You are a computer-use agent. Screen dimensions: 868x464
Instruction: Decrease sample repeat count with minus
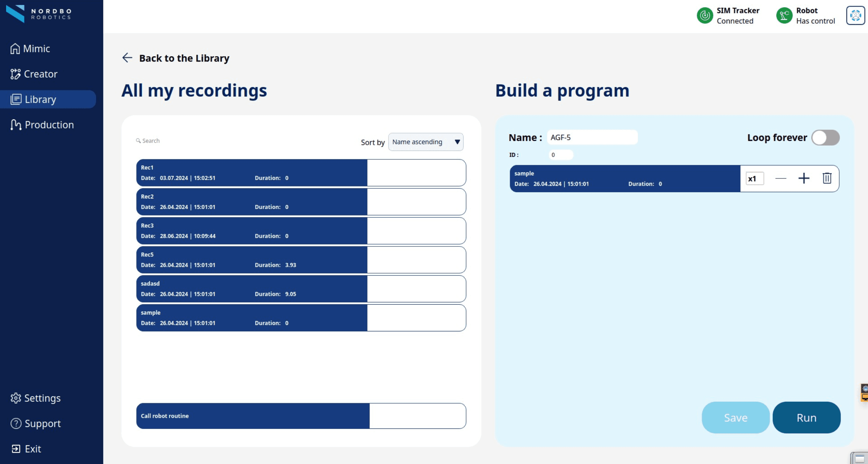pyautogui.click(x=780, y=178)
